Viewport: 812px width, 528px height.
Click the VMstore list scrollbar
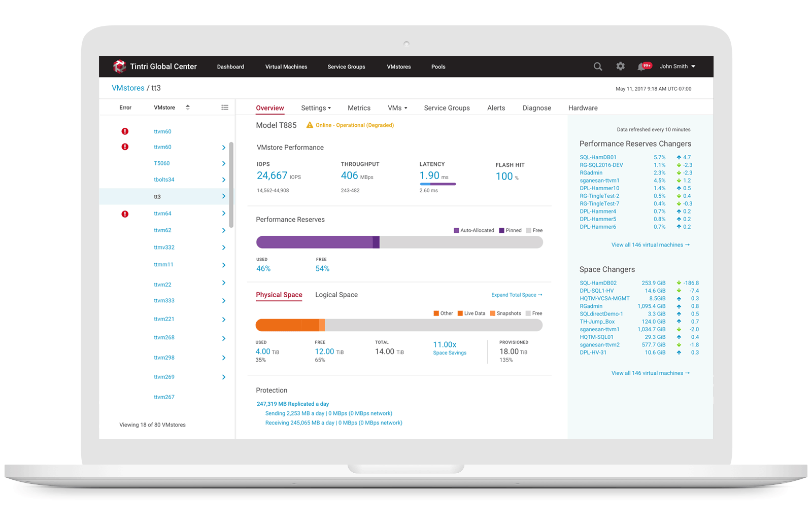click(x=231, y=185)
